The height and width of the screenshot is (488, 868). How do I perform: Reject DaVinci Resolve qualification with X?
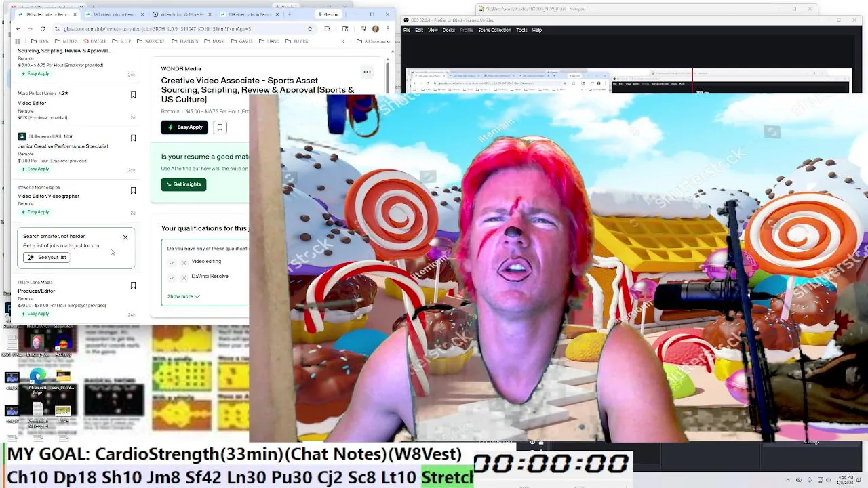pos(184,277)
